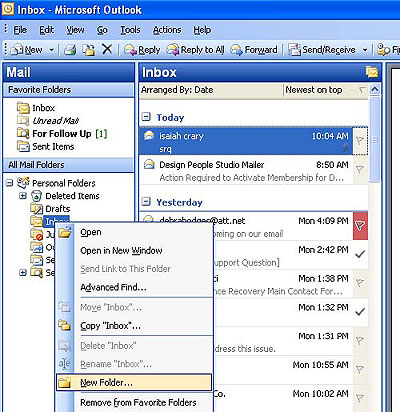The image size is (400, 412).
Task: Click the Drafts folder icon
Action: [36, 209]
